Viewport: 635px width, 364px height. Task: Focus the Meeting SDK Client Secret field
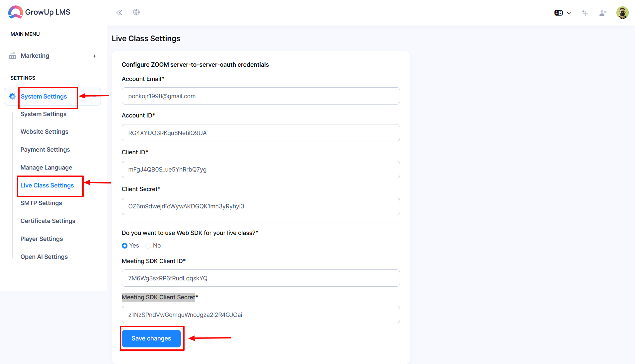click(261, 315)
